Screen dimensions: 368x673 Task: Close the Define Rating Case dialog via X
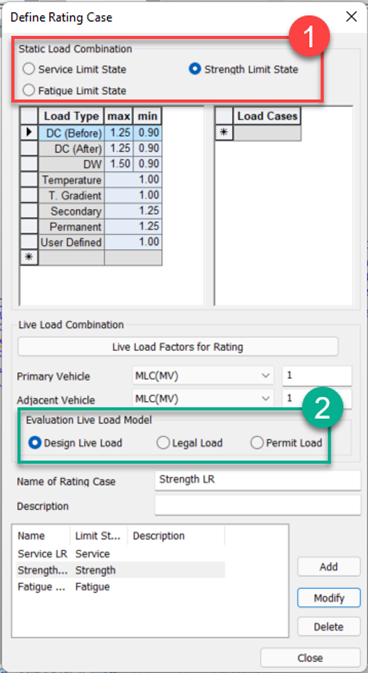point(351,17)
